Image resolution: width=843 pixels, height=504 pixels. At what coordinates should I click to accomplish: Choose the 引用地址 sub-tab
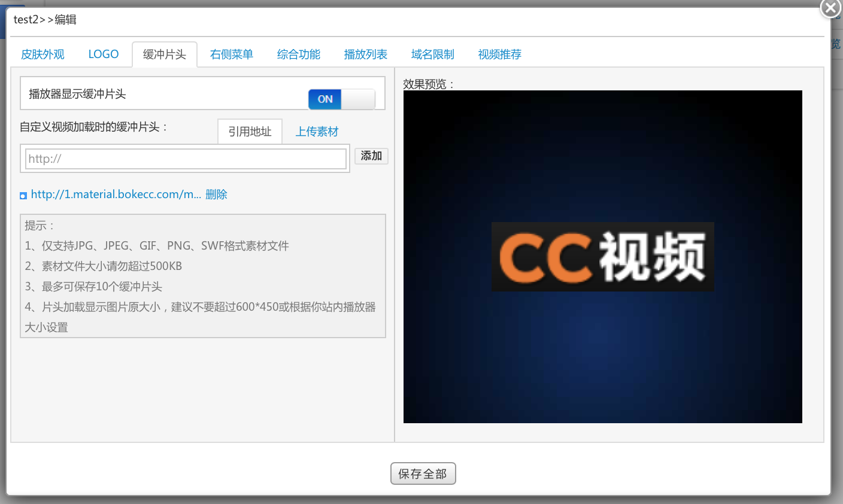(250, 132)
